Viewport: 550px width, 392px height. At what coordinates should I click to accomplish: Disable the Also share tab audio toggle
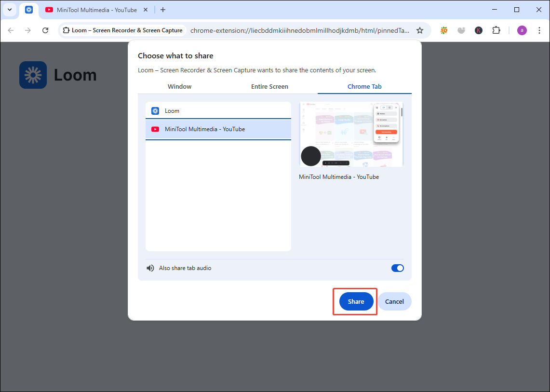pyautogui.click(x=397, y=268)
